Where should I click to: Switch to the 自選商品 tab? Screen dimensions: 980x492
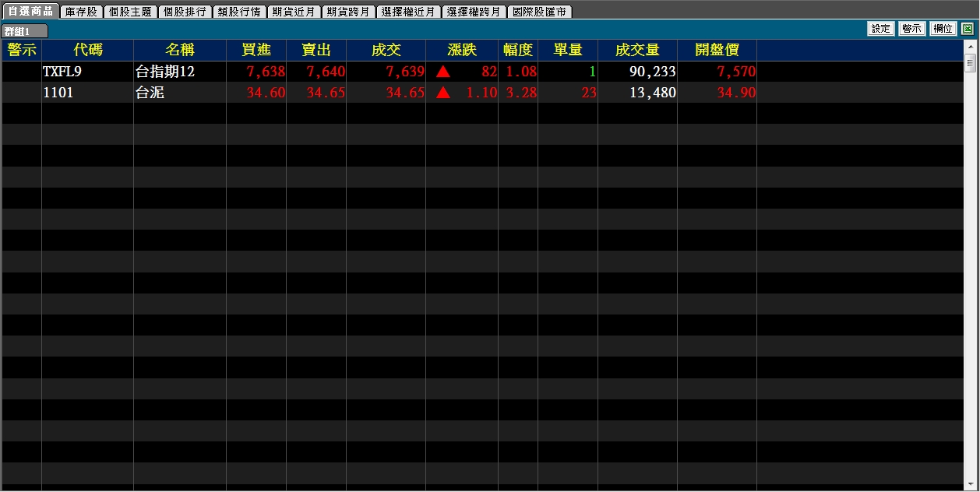30,11
